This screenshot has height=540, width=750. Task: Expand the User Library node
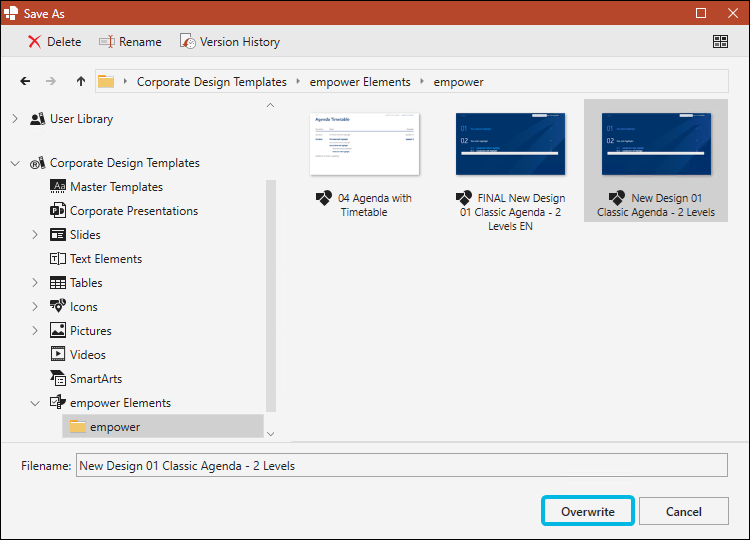15,119
